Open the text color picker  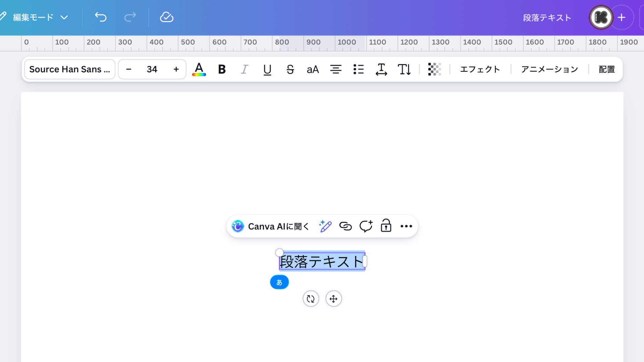(x=199, y=69)
